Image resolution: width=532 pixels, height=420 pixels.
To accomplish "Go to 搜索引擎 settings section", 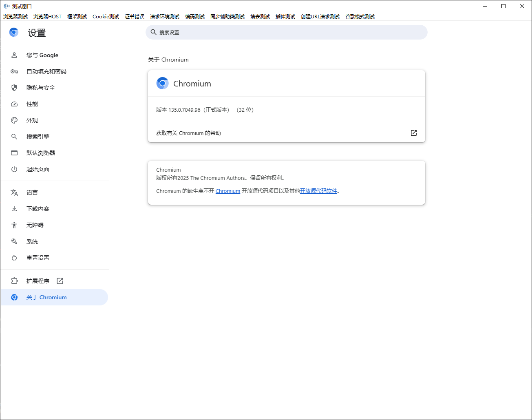I will [54, 137].
